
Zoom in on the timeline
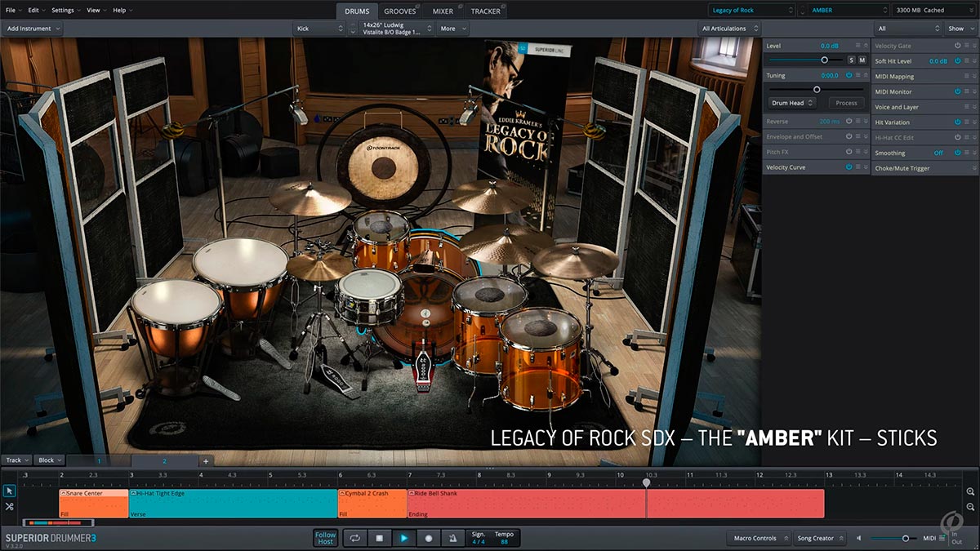pyautogui.click(x=970, y=491)
